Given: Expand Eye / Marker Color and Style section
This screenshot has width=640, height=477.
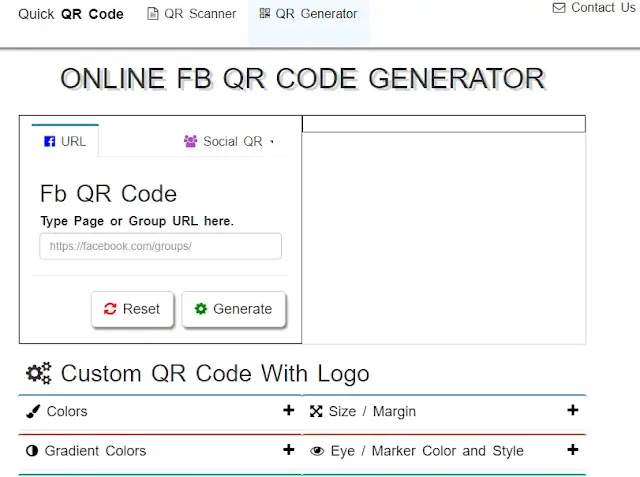Looking at the screenshot, I should 444,451.
